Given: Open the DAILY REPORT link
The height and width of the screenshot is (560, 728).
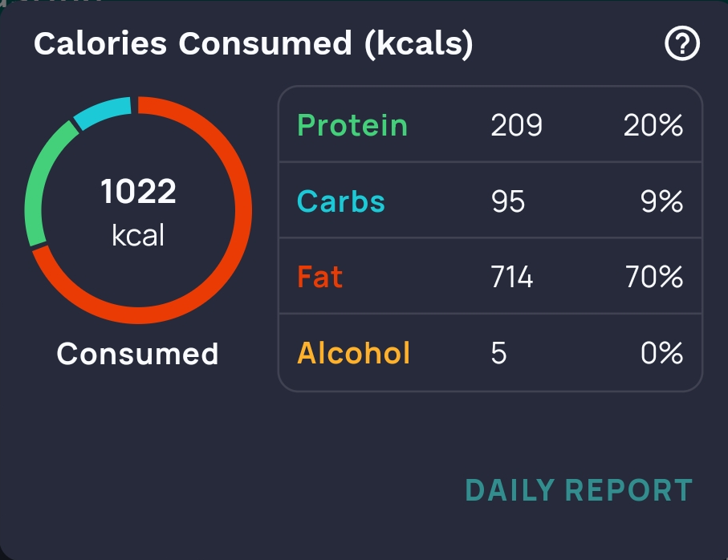Looking at the screenshot, I should pos(578,490).
